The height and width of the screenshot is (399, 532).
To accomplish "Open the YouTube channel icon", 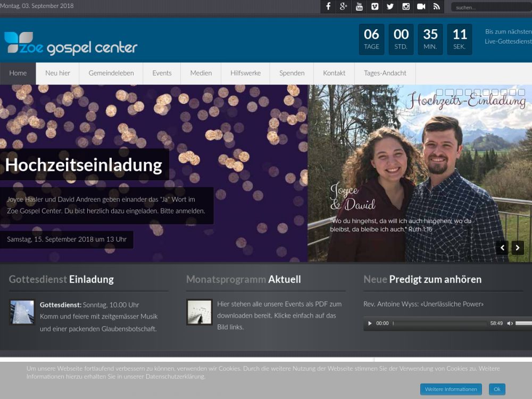I will pos(359,6).
